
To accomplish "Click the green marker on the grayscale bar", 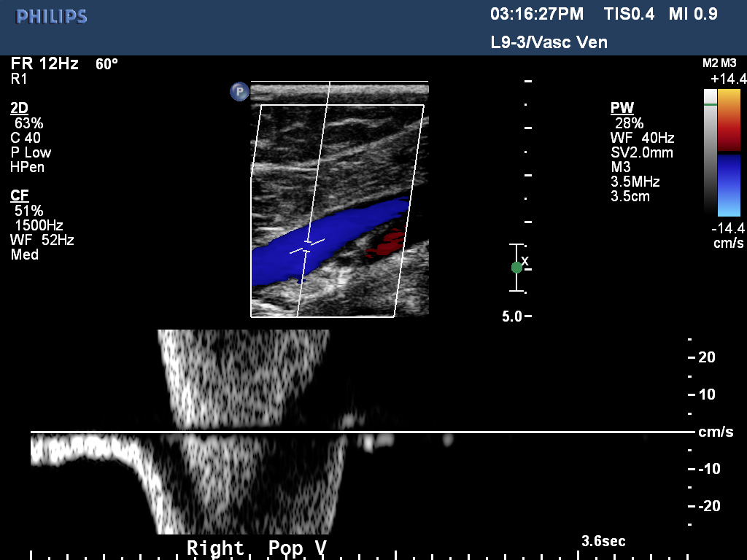I will click(x=710, y=106).
